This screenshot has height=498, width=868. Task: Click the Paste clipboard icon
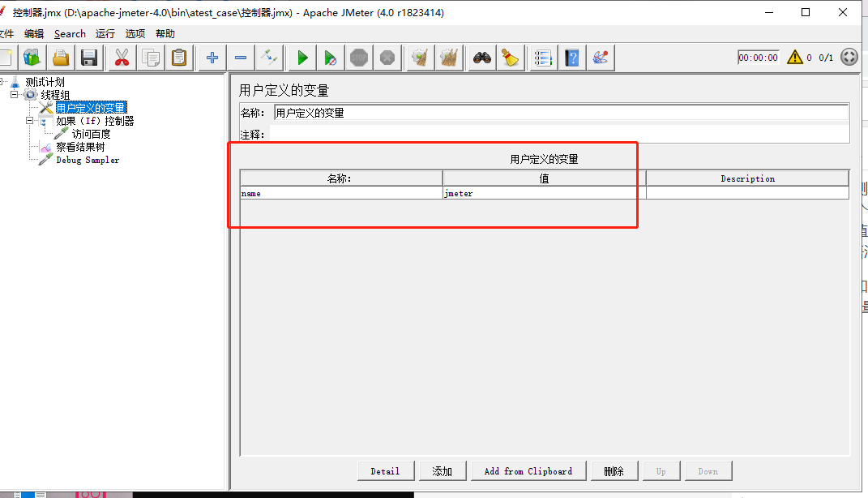pos(179,57)
